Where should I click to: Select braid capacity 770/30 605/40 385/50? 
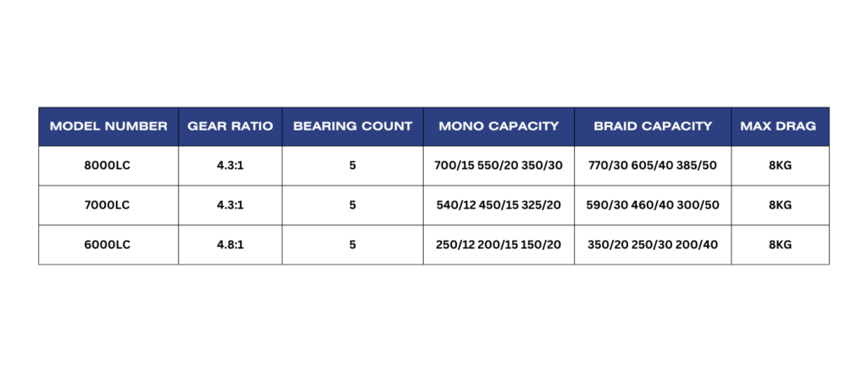click(x=653, y=165)
